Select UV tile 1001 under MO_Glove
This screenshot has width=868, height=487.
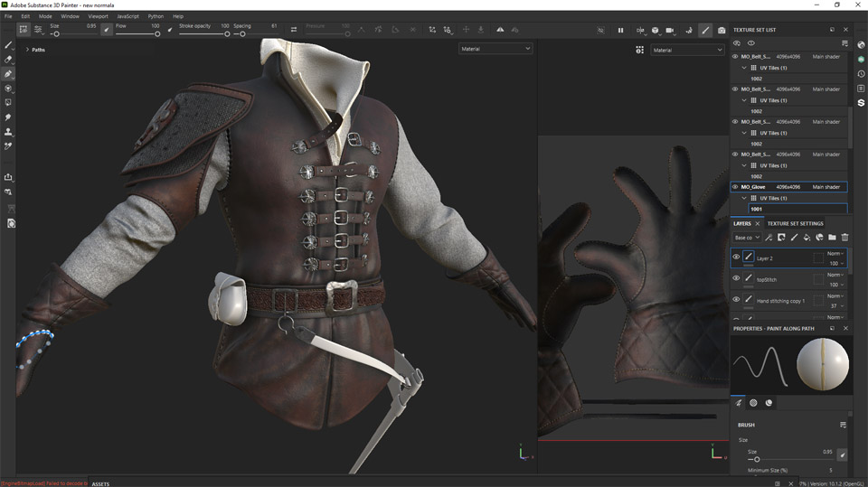click(x=797, y=209)
